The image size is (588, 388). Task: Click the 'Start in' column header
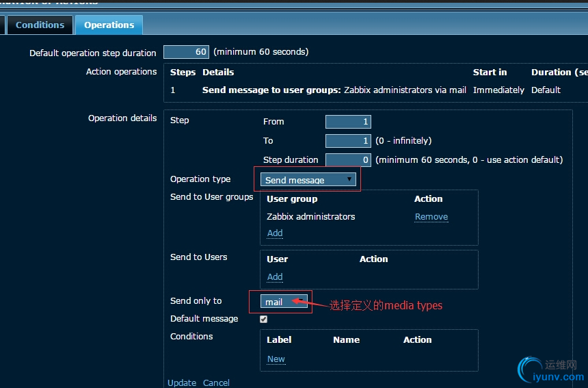[x=490, y=72]
